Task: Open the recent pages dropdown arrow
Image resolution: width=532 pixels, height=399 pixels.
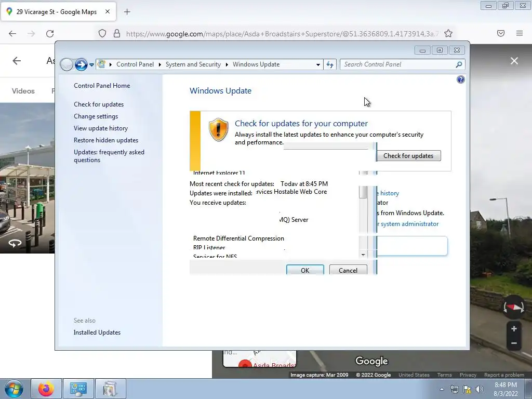Action: 91,65
